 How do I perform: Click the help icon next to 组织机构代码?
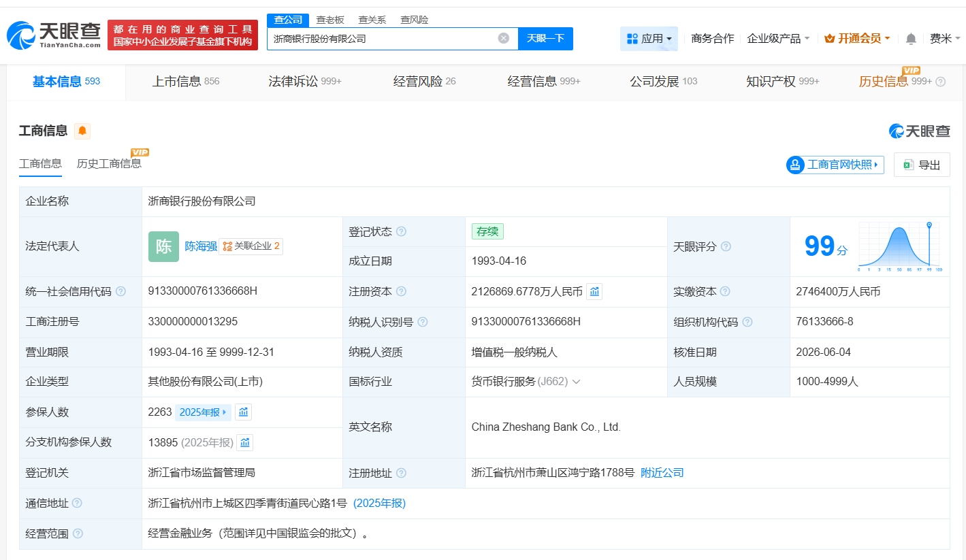[x=747, y=322]
